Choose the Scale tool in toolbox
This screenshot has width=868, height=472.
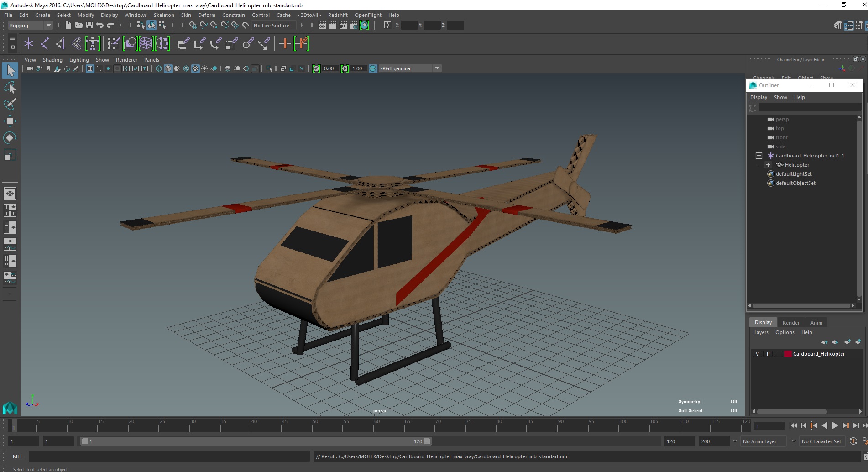[x=10, y=155]
